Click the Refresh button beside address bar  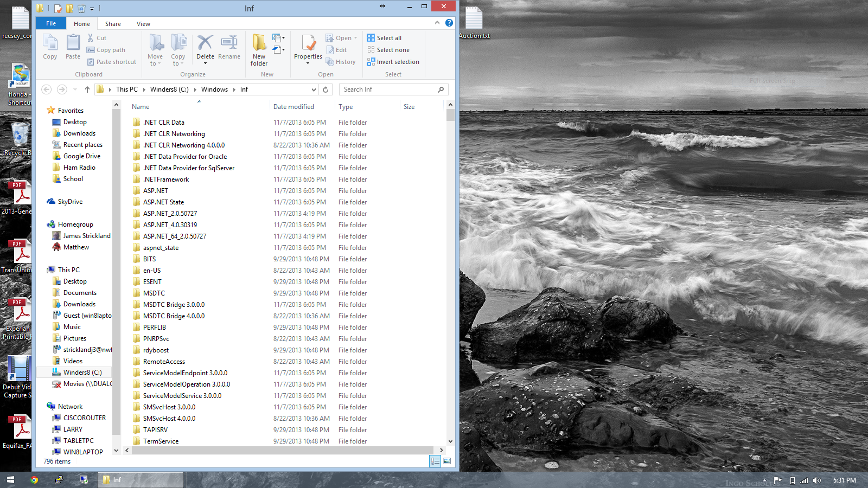tap(325, 89)
